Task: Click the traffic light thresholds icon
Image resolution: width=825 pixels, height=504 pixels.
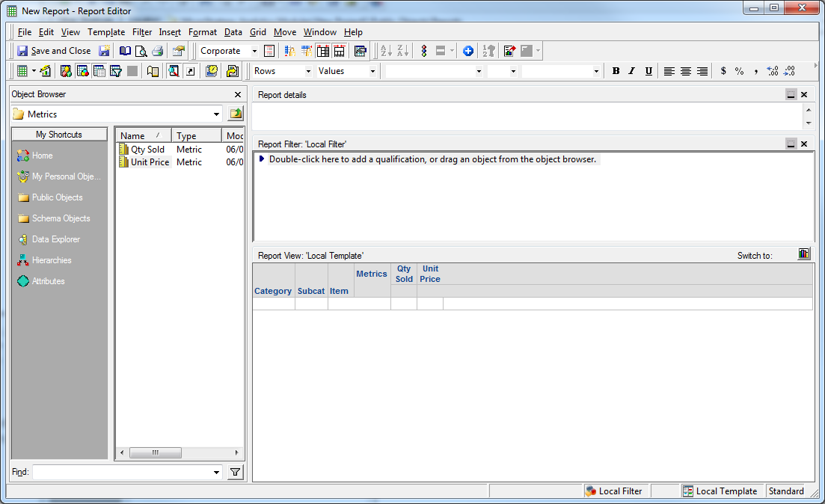Action: pos(423,51)
